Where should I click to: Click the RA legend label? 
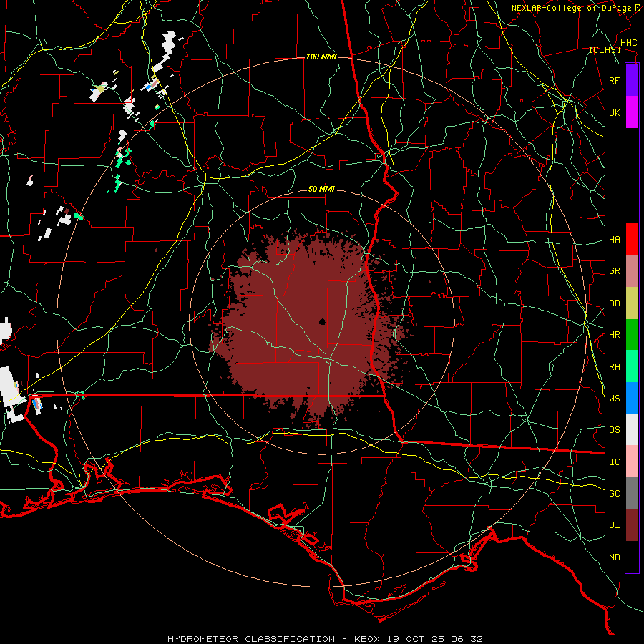click(614, 367)
